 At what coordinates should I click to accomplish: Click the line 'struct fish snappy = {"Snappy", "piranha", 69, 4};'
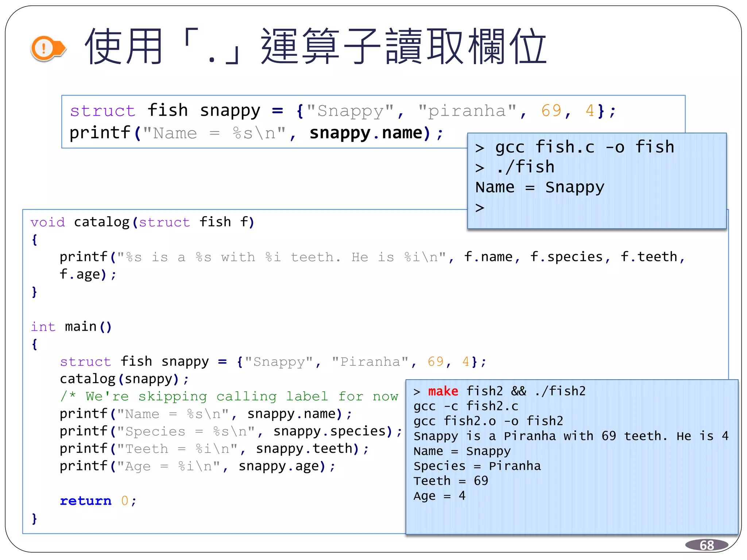343,110
